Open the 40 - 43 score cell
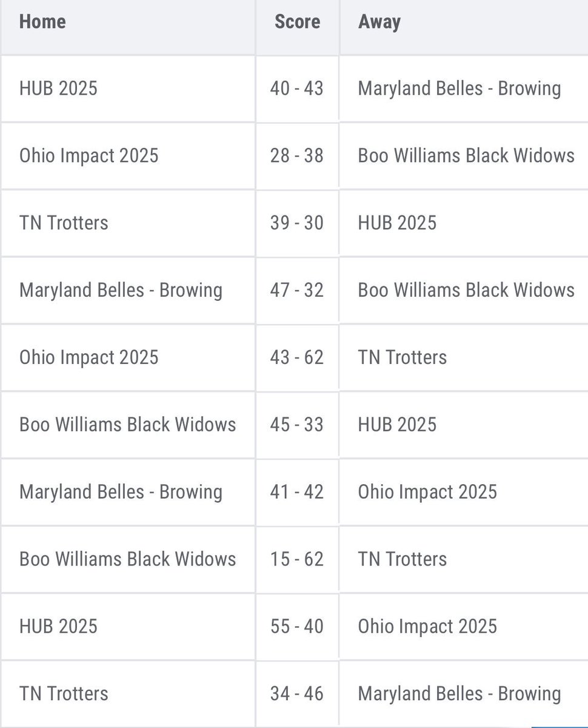Viewport: 588px width, 728px height. click(x=297, y=89)
